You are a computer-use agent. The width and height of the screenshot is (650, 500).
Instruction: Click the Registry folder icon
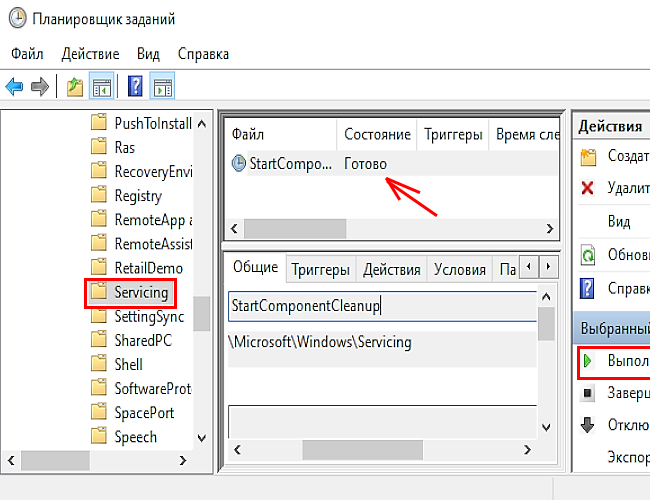[x=99, y=194]
